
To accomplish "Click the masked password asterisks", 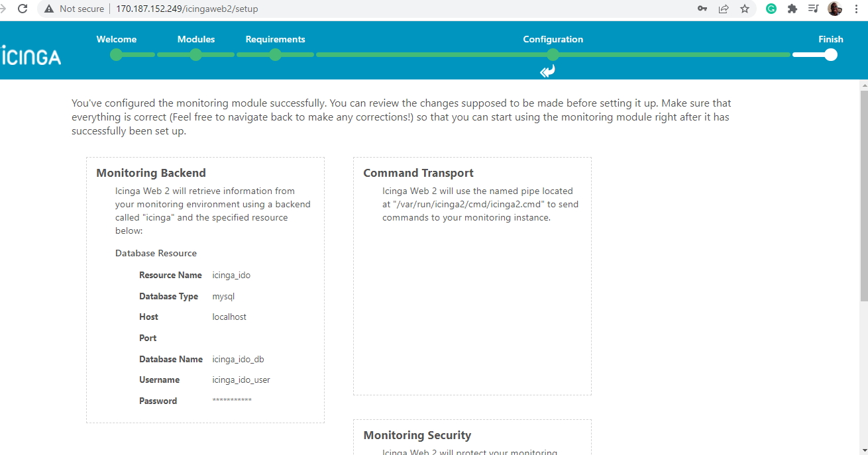I will tap(232, 401).
